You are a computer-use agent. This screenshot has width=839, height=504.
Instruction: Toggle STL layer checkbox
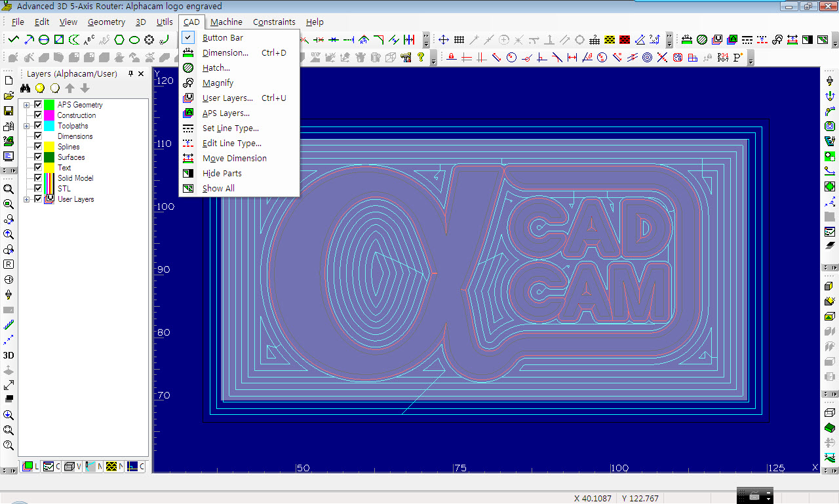(38, 189)
